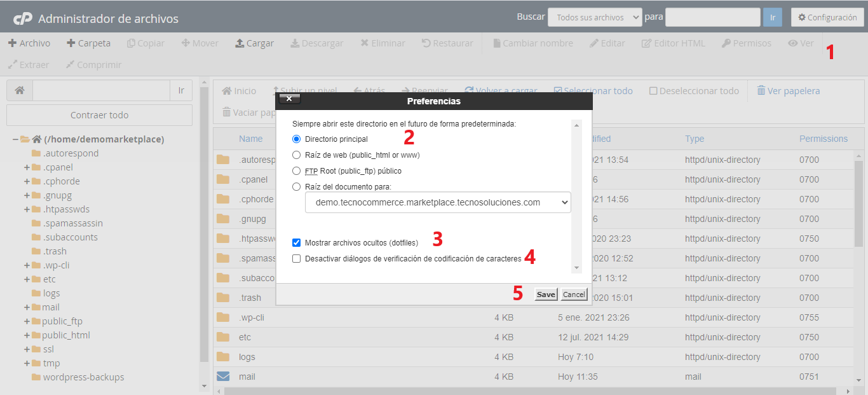Open the Configuración gear settings
This screenshot has width=868, height=395.
(827, 18)
